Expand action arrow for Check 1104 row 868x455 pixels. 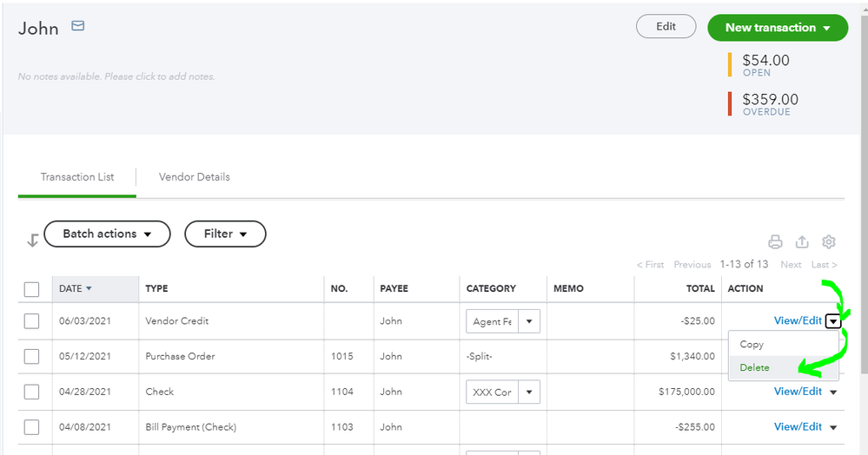pos(833,392)
